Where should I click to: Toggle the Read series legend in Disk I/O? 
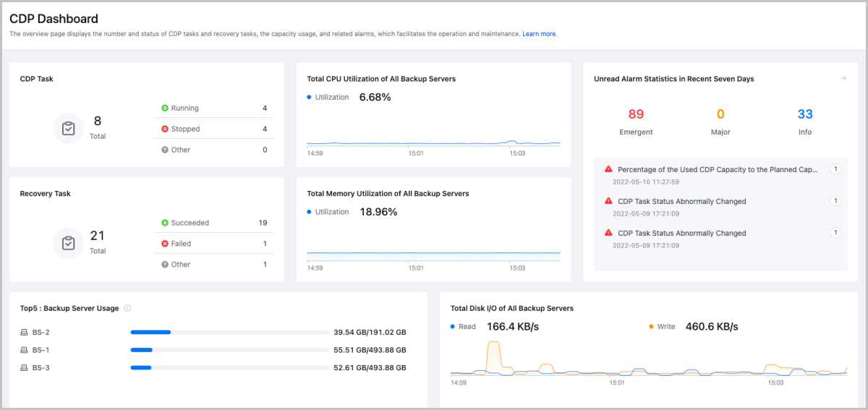point(462,327)
